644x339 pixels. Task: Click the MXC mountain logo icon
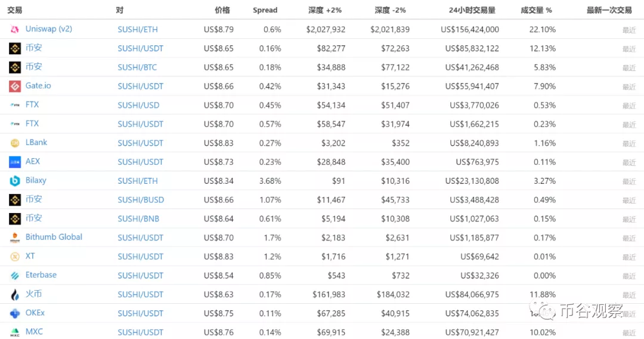pyautogui.click(x=15, y=332)
